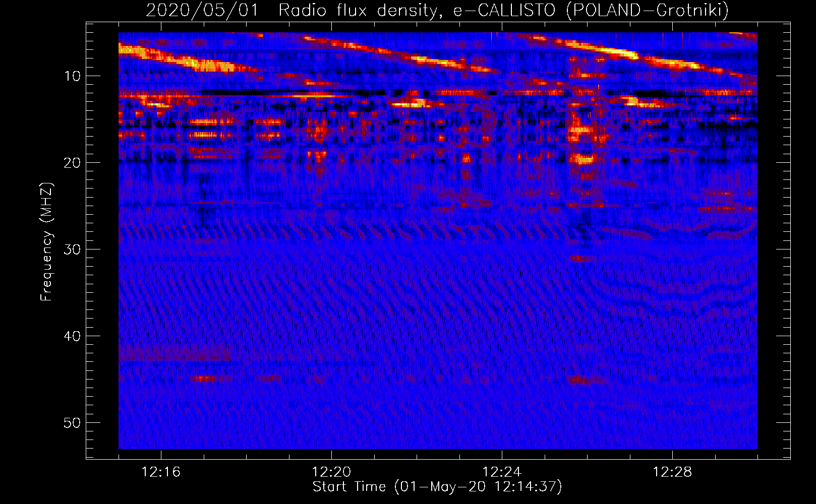Click the 'Frequency (MHZ)' axis label
This screenshot has width=816, height=504.
[46, 241]
